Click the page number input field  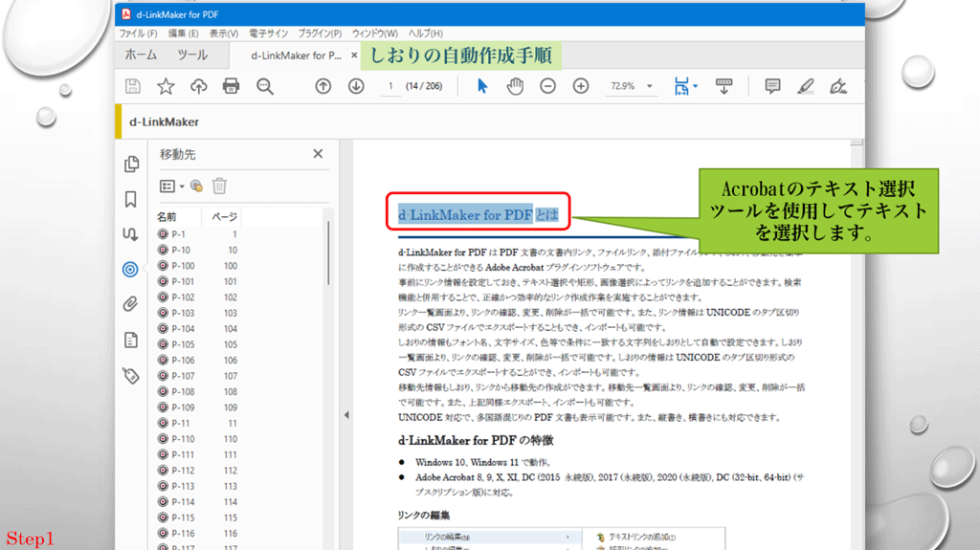point(390,86)
